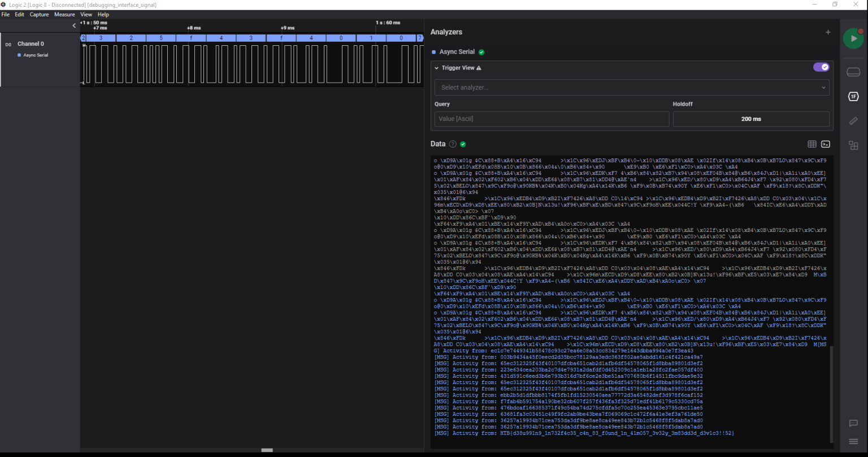868x457 pixels.
Task: Open the File menu
Action: point(6,15)
